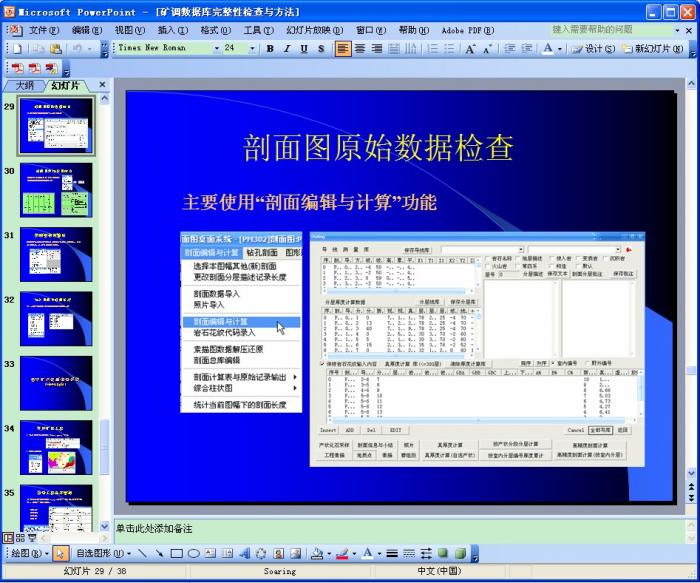Toggle Underline formatting
The height and width of the screenshot is (583, 700).
tap(303, 48)
